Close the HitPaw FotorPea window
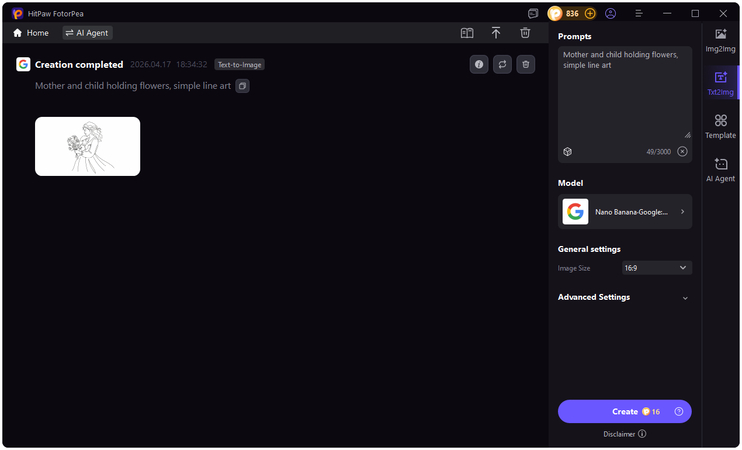 (x=723, y=14)
